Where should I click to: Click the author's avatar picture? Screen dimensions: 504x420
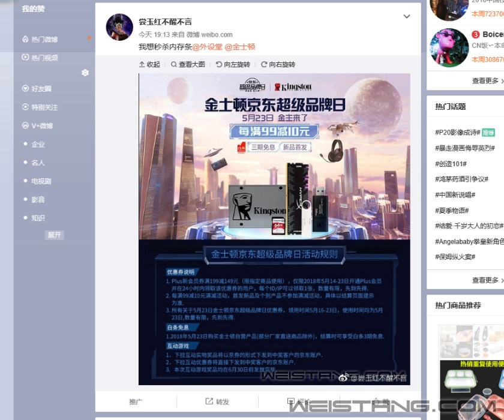coord(119,27)
